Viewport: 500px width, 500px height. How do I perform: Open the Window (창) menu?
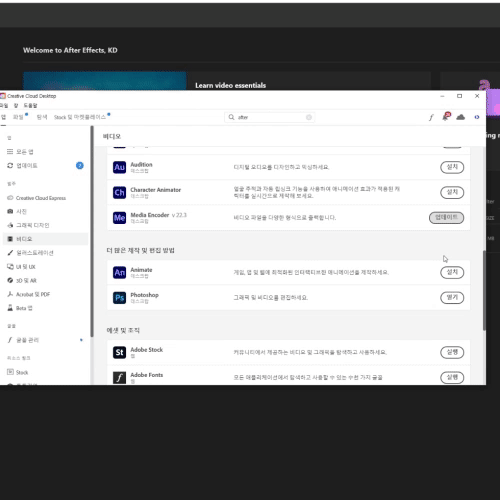tap(16, 106)
